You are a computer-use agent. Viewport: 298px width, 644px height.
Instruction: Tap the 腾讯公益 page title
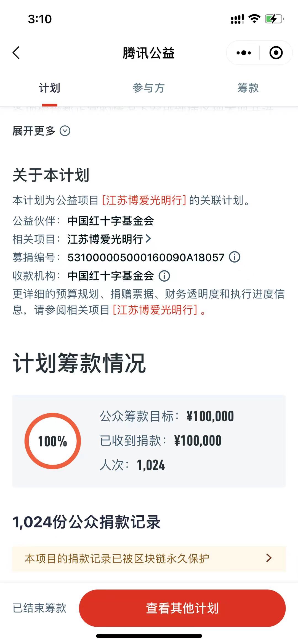(x=149, y=53)
